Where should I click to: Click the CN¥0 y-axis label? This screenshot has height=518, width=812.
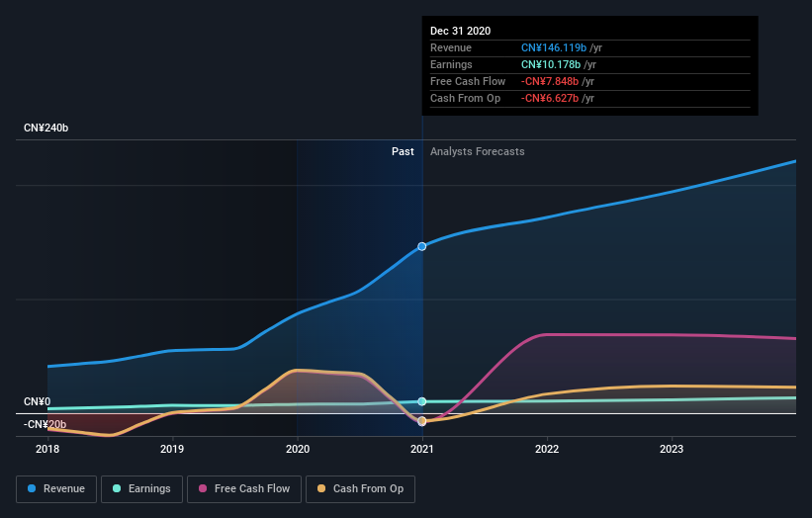click(x=38, y=401)
